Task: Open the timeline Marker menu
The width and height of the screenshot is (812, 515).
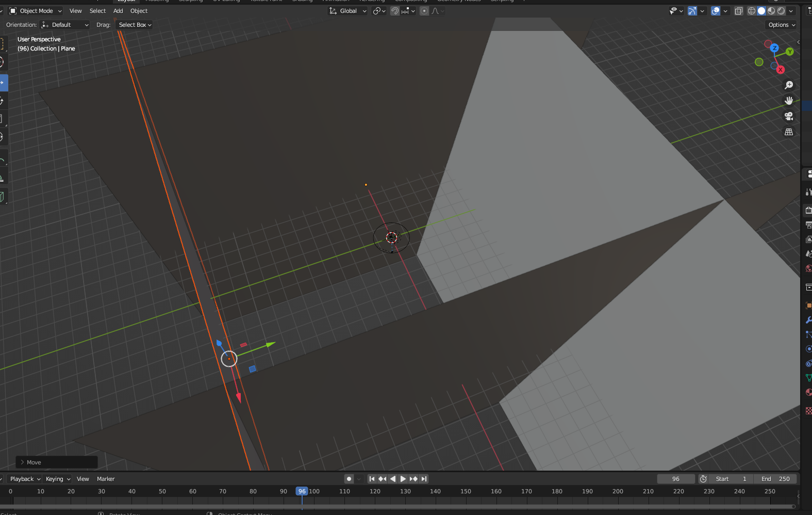Action: point(106,479)
